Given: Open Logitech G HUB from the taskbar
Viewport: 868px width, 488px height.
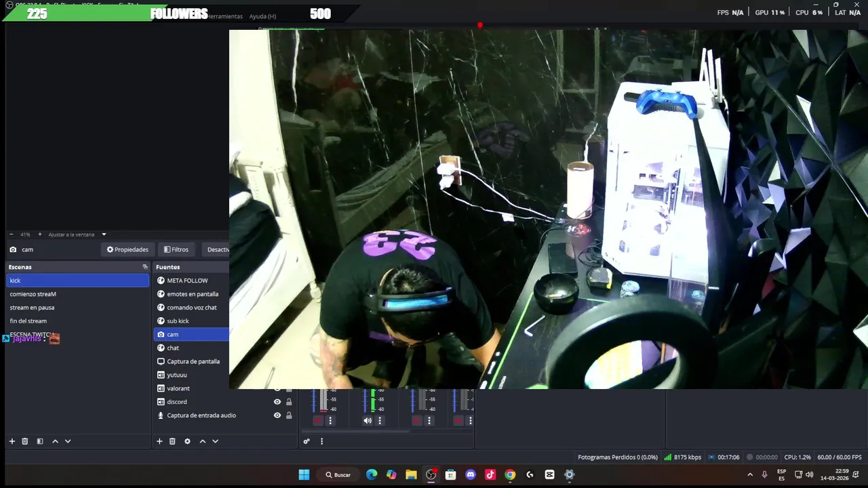Looking at the screenshot, I should [x=530, y=474].
